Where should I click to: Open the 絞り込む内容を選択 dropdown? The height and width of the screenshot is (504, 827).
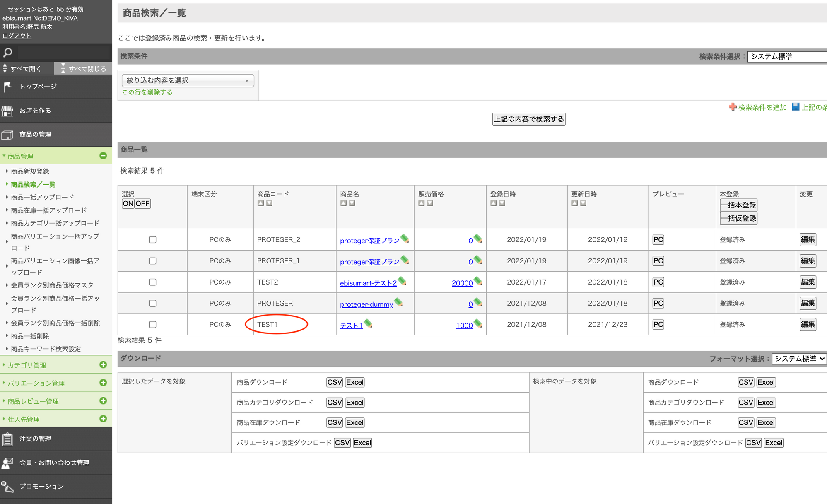pyautogui.click(x=188, y=80)
